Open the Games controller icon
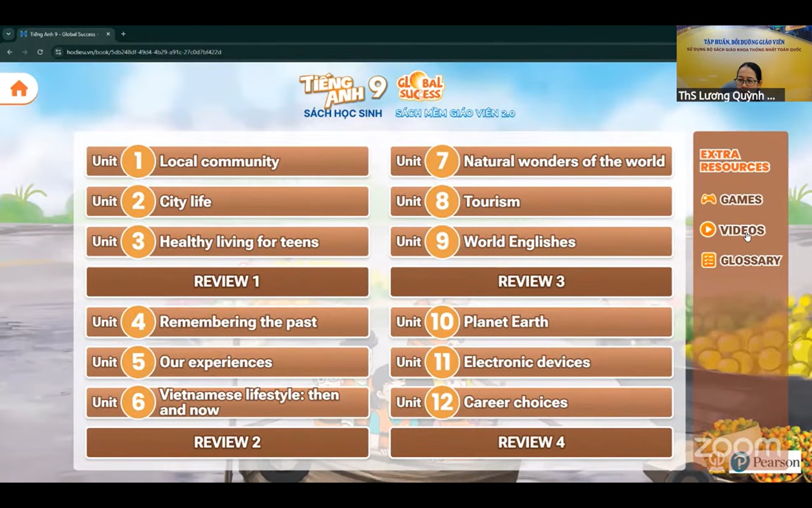This screenshot has width=812, height=508. (708, 199)
